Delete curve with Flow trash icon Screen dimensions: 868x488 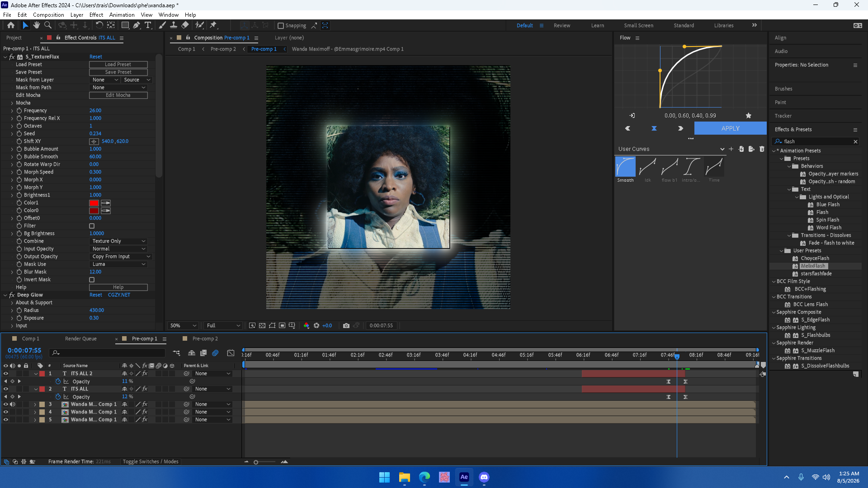pos(762,149)
